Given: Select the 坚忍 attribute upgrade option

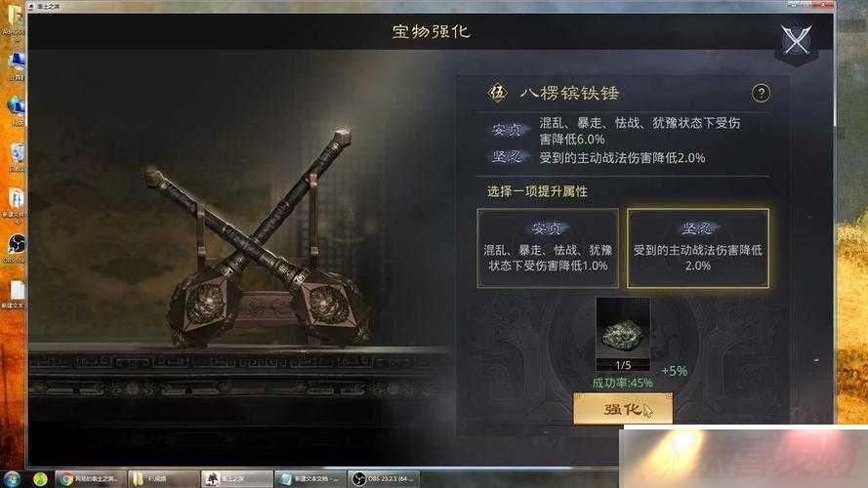Looking at the screenshot, I should click(x=697, y=248).
